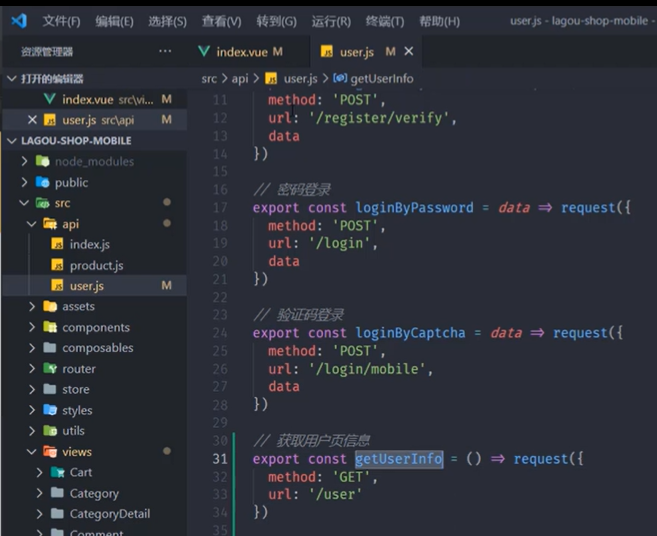The height and width of the screenshot is (536, 657).
Task: Open the 编辑(E) menu
Action: 114,21
